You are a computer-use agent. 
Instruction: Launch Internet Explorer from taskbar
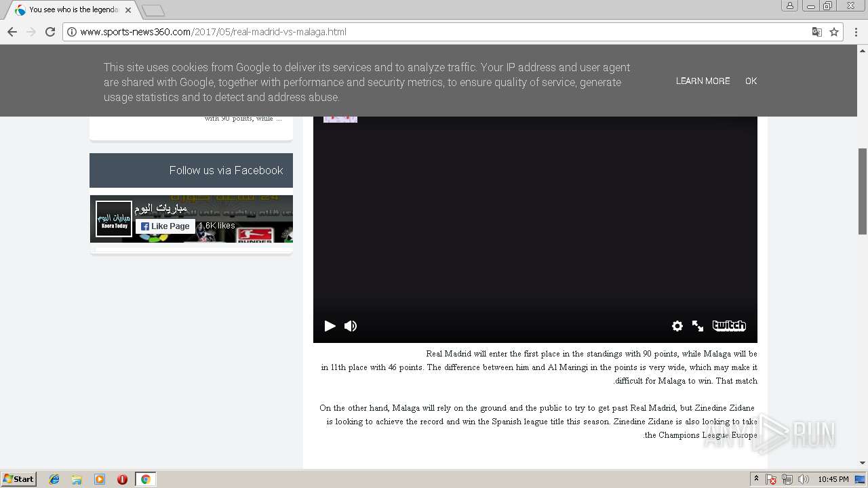click(x=54, y=479)
